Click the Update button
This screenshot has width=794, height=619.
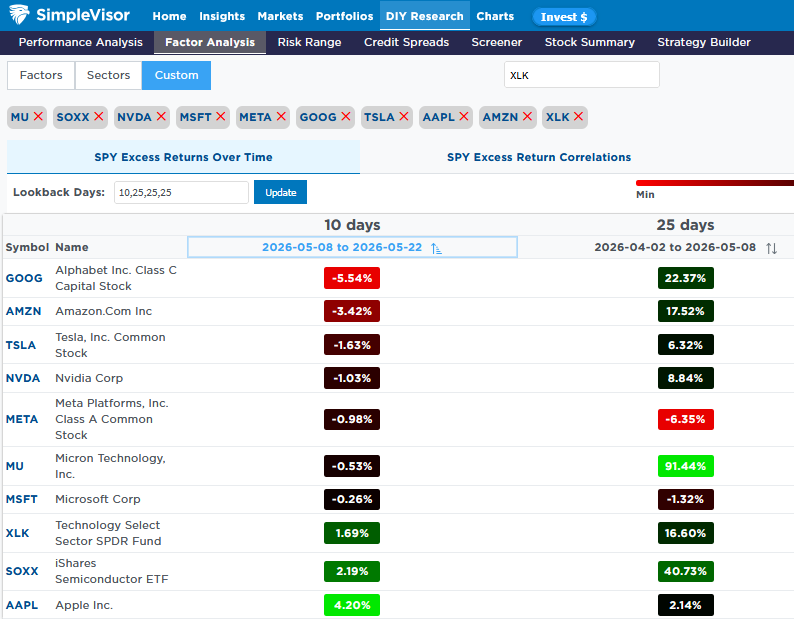coord(281,192)
